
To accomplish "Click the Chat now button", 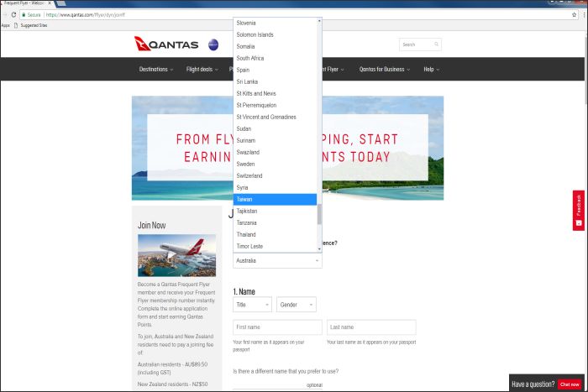I will [x=570, y=384].
